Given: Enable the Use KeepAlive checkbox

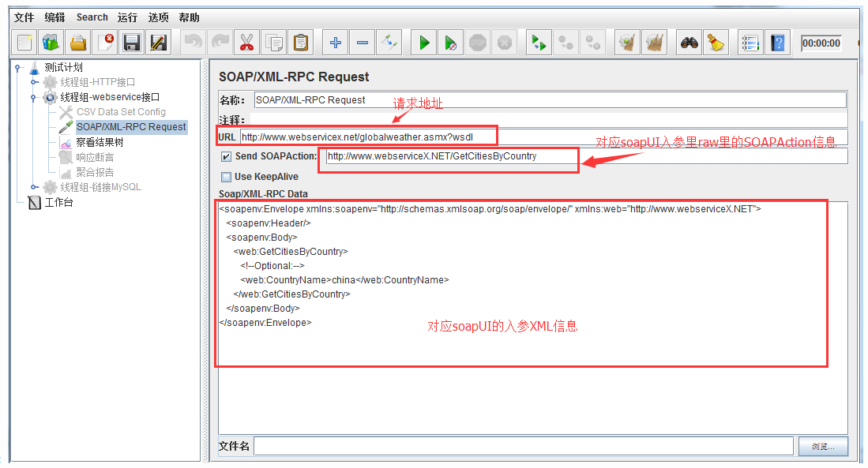Looking at the screenshot, I should click(226, 177).
